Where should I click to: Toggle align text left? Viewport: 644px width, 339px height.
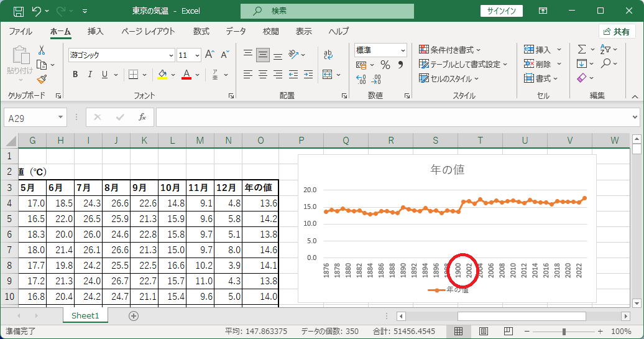(x=247, y=75)
